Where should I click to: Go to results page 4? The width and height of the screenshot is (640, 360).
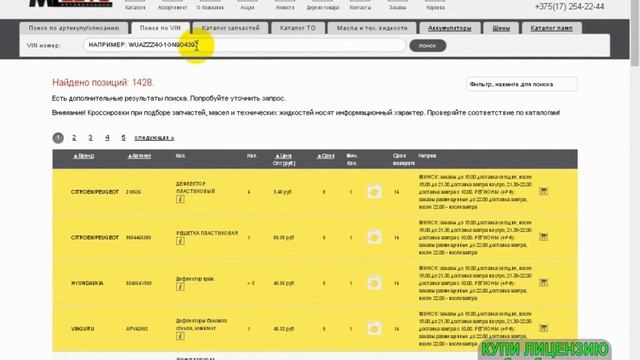click(x=107, y=138)
